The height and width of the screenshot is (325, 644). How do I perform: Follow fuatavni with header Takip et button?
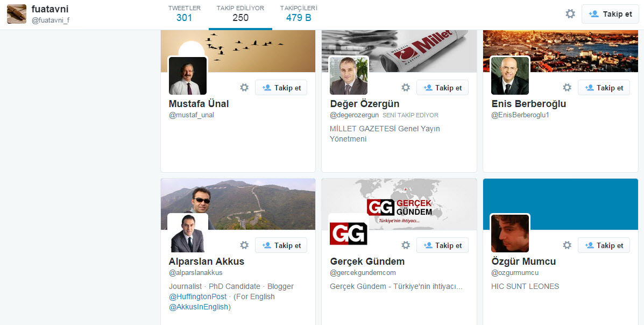click(610, 14)
